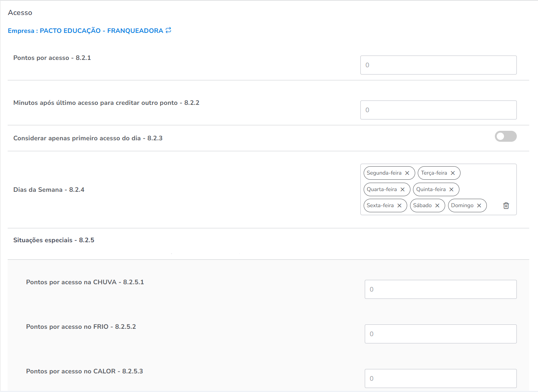Focus the Minutos após último acesso field
The width and height of the screenshot is (538, 392).
pyautogui.click(x=438, y=110)
